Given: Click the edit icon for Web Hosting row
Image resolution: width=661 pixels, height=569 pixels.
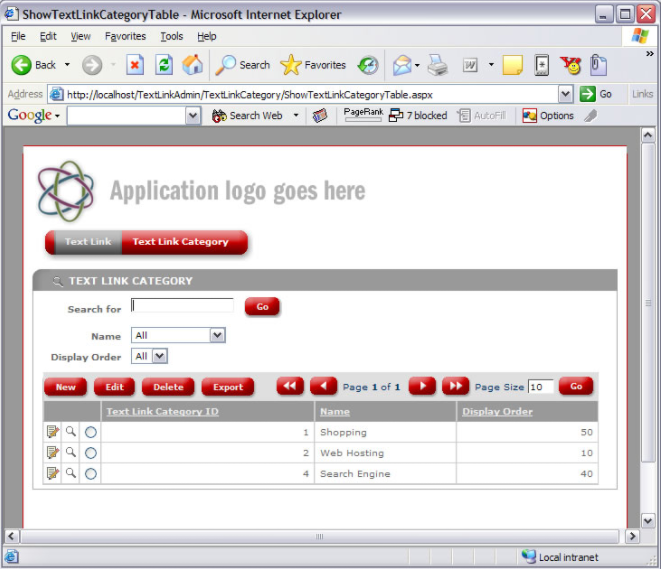Looking at the screenshot, I should [53, 453].
